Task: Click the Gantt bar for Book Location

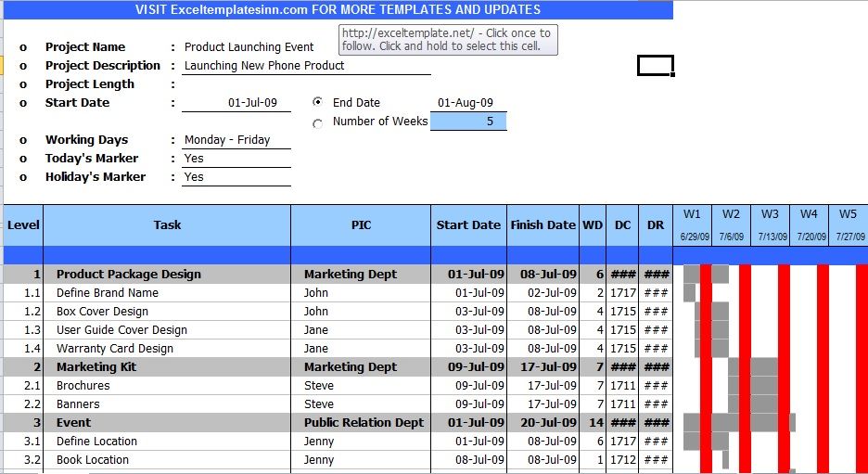Action: pyautogui.click(x=726, y=459)
